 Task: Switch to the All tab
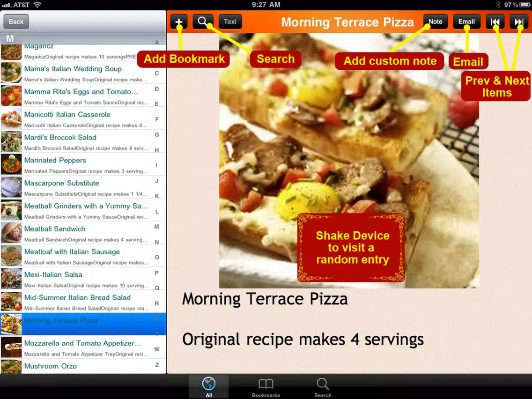pos(209,387)
